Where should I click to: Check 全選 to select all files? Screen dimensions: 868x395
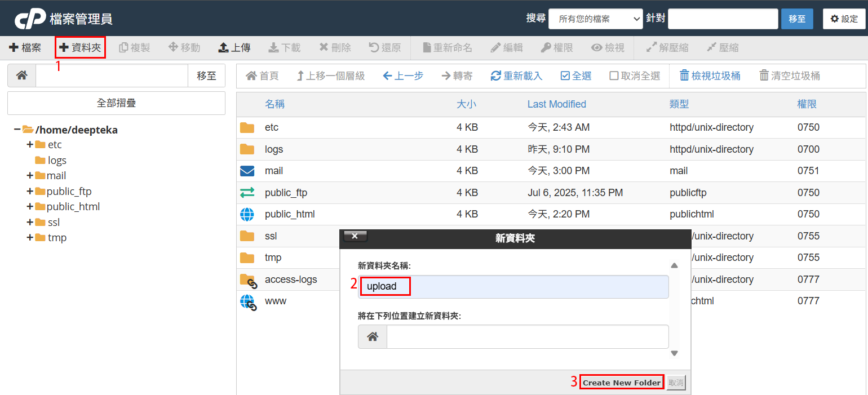click(x=565, y=76)
